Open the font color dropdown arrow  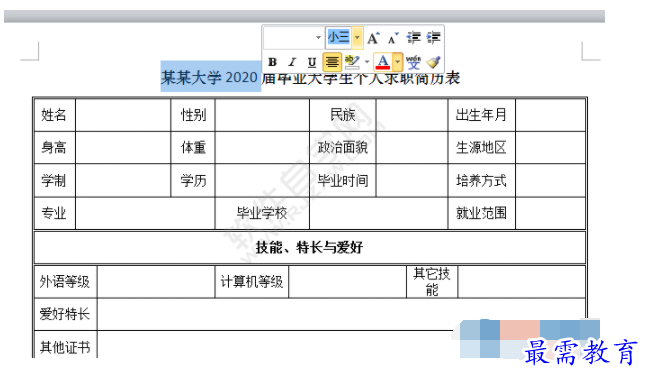click(x=397, y=62)
